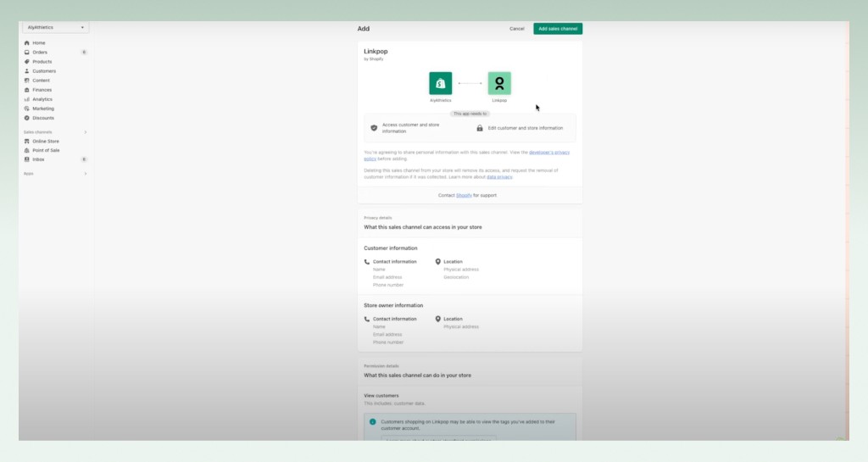
Task: Click the 'View customers' text
Action: point(381,396)
